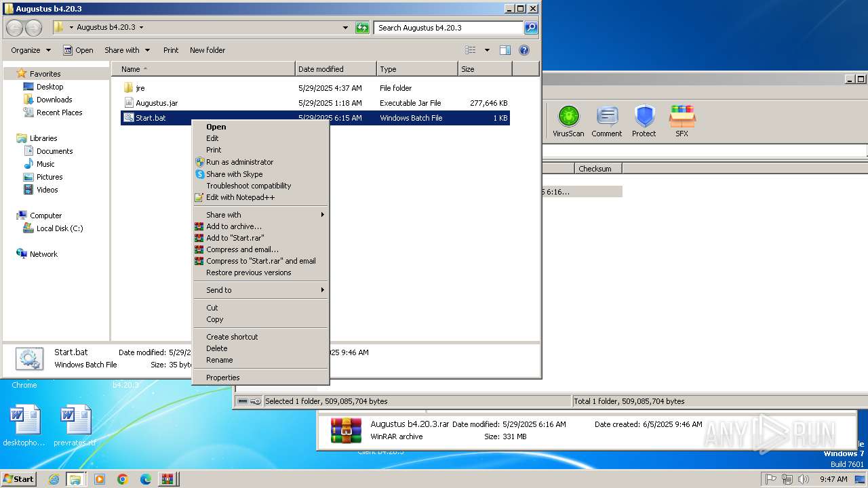Open WinRAR Comment tool

point(606,121)
